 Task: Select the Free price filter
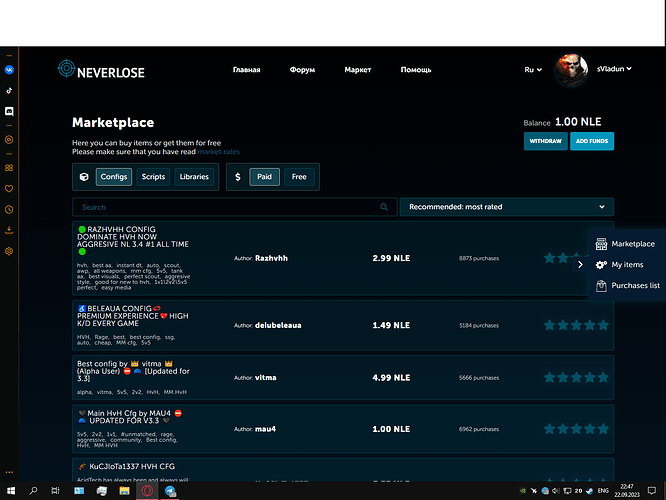pyautogui.click(x=299, y=177)
